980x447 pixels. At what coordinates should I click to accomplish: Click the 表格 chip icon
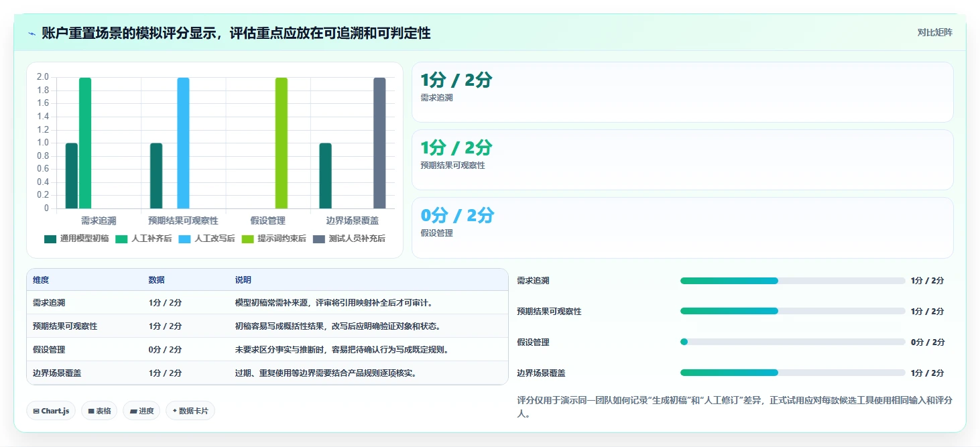91,411
